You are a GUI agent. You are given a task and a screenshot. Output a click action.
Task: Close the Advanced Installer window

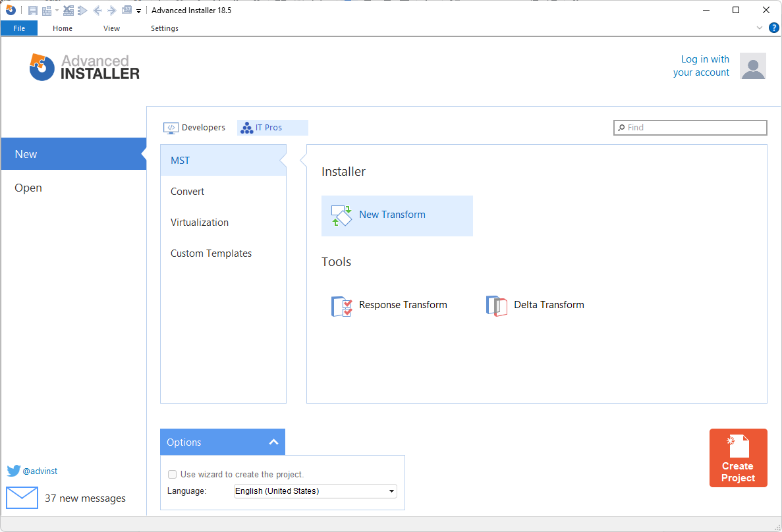766,11
